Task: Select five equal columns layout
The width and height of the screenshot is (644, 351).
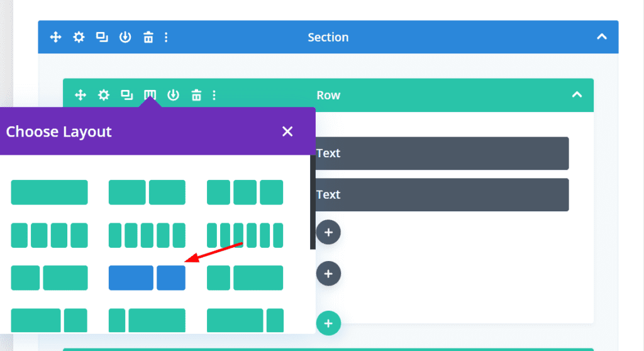Action: click(x=147, y=235)
